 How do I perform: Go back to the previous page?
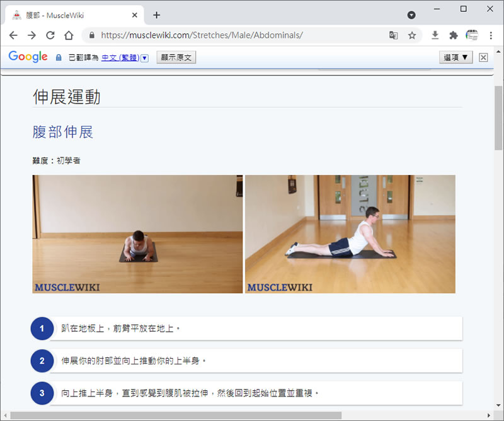(x=13, y=35)
